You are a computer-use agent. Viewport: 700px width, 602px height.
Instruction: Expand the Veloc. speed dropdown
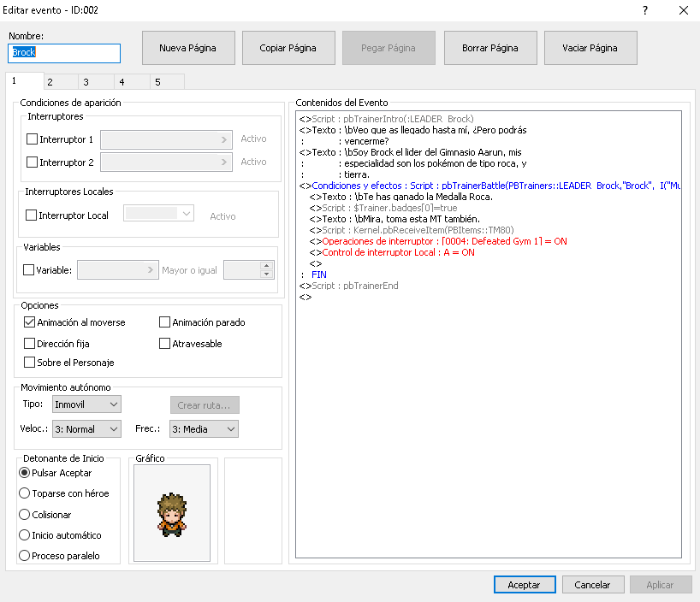pyautogui.click(x=86, y=429)
